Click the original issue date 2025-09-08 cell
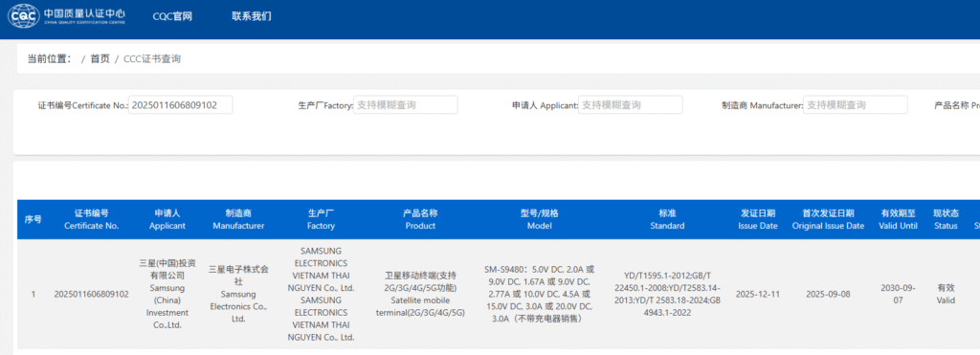This screenshot has width=980, height=355. (828, 294)
